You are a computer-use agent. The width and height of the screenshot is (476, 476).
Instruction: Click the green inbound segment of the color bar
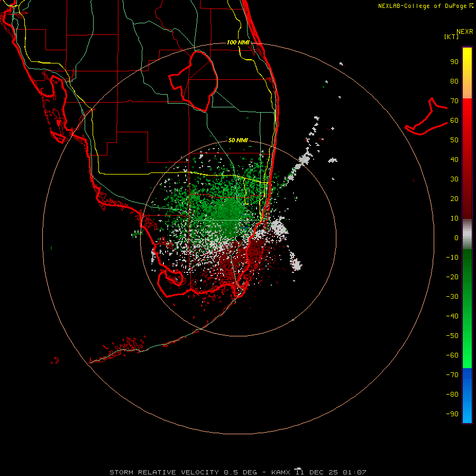pyautogui.click(x=467, y=309)
